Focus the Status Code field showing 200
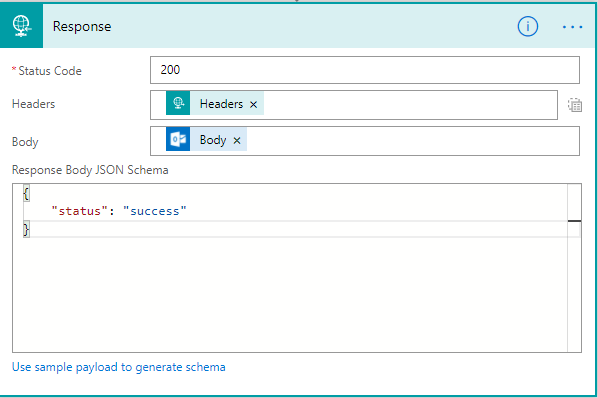598x398 pixels. coord(365,70)
